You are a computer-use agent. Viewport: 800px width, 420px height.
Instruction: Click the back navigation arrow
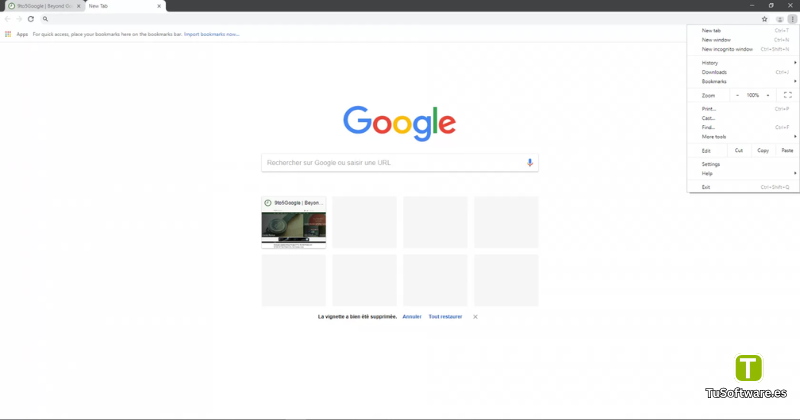click(x=7, y=19)
